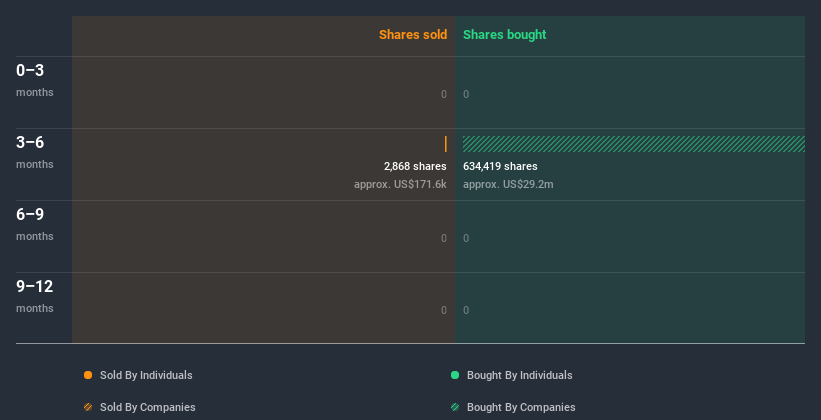Screen dimensions: 821x420
Task: Click the 0–3 months shares bought zero
Action: point(466,94)
